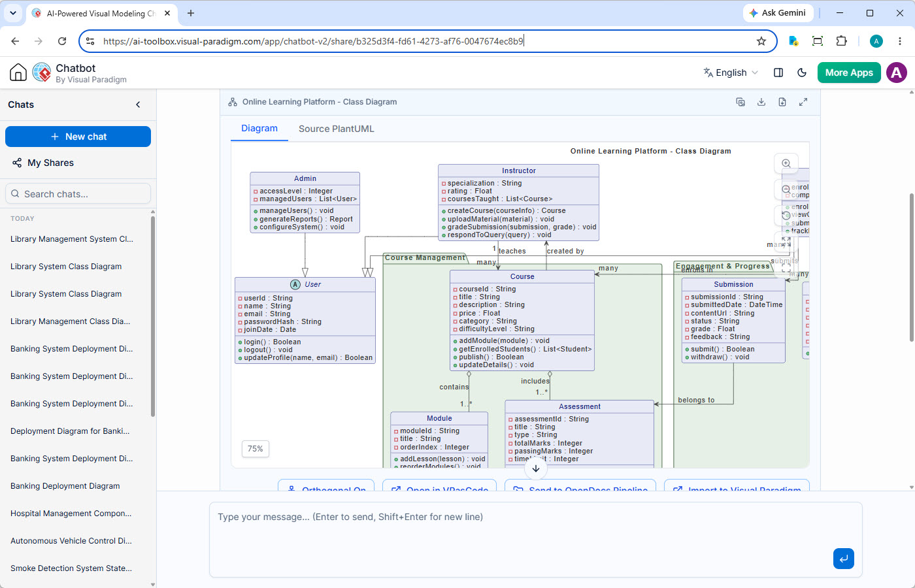Select the Course class title
Viewport: 915px width, 588px height.
[x=522, y=276]
